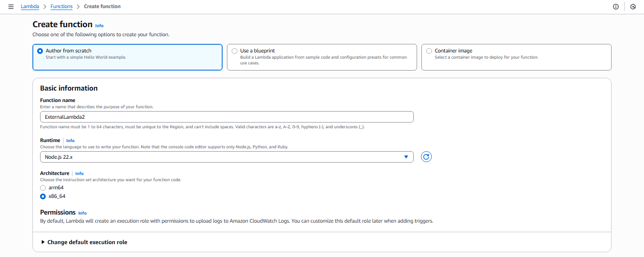The width and height of the screenshot is (644, 257).
Task: Select arm64 architecture
Action: tap(43, 188)
